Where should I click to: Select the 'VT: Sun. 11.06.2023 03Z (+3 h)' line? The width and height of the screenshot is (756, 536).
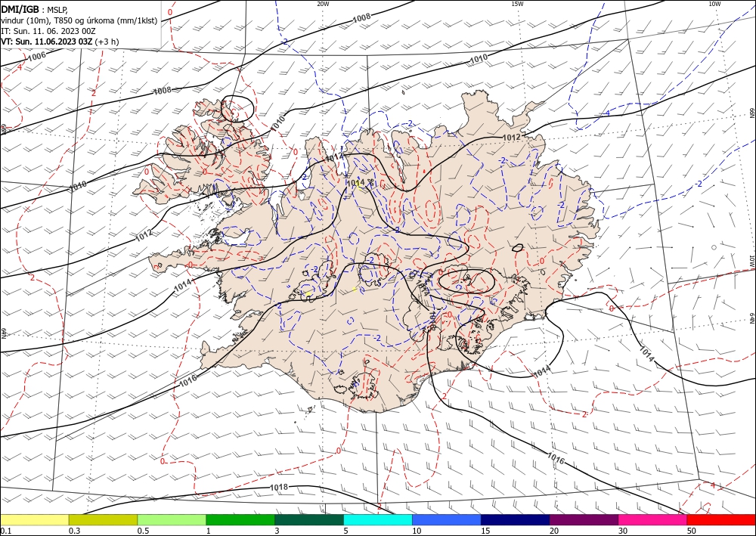point(60,42)
